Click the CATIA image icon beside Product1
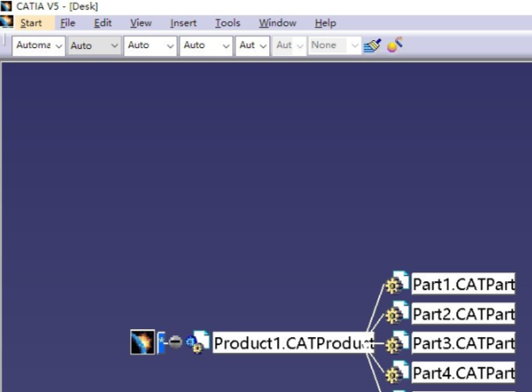The height and width of the screenshot is (392, 532). pos(142,342)
